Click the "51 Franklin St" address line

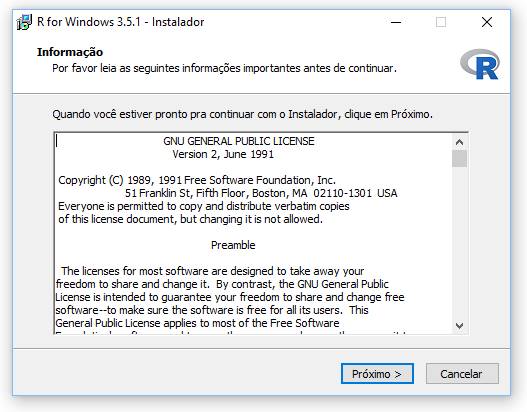tap(261, 193)
